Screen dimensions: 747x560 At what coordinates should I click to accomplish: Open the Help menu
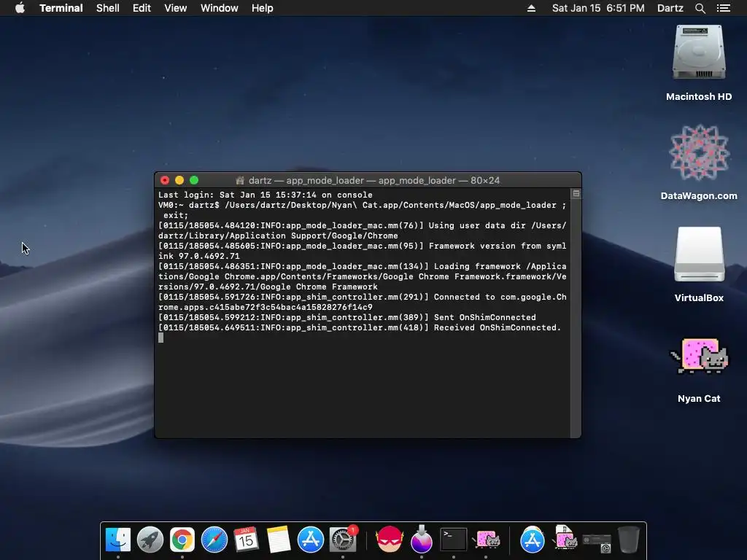click(262, 8)
